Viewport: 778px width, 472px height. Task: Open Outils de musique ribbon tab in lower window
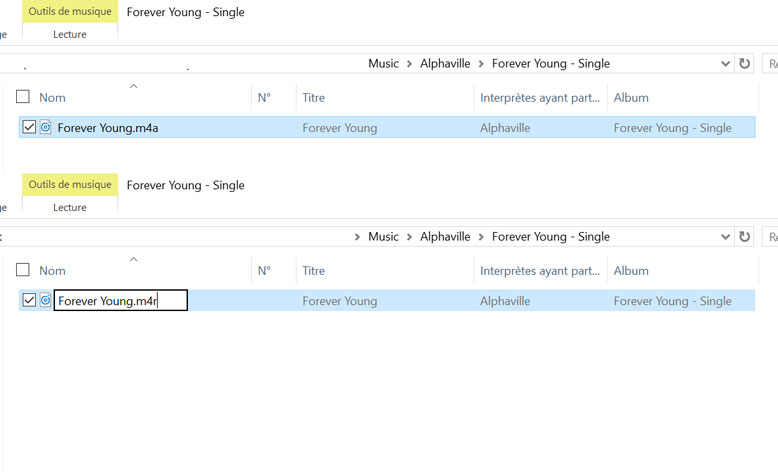point(70,185)
